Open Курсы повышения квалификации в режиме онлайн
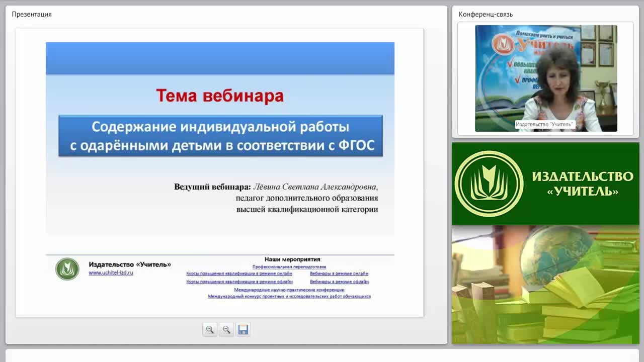The height and width of the screenshot is (362, 644). [x=239, y=274]
